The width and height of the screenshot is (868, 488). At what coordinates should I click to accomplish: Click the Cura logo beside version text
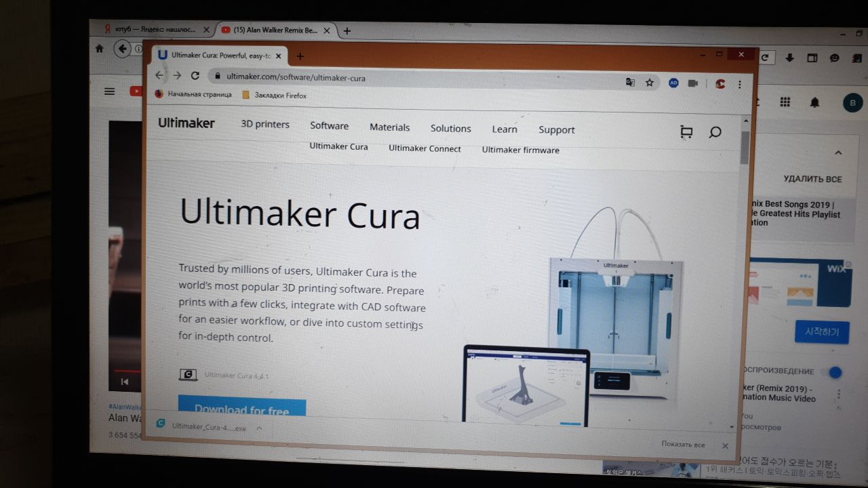[188, 374]
